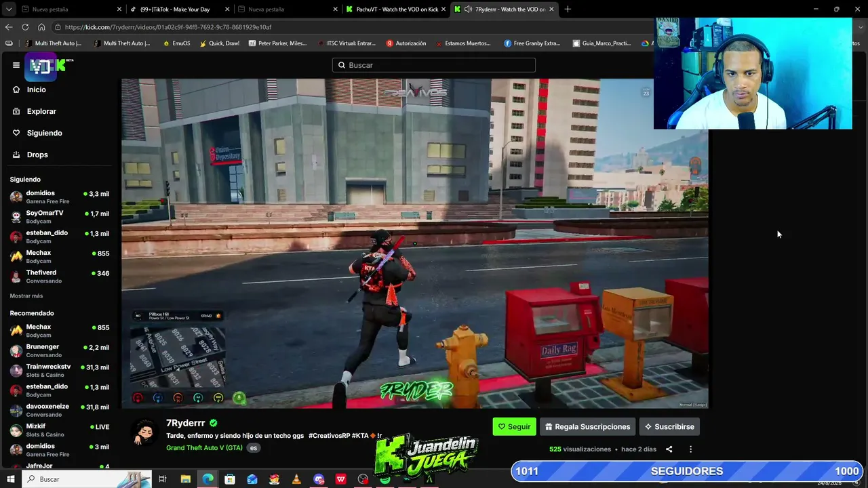
Task: Open File Explorer from the taskbar
Action: coord(185,479)
